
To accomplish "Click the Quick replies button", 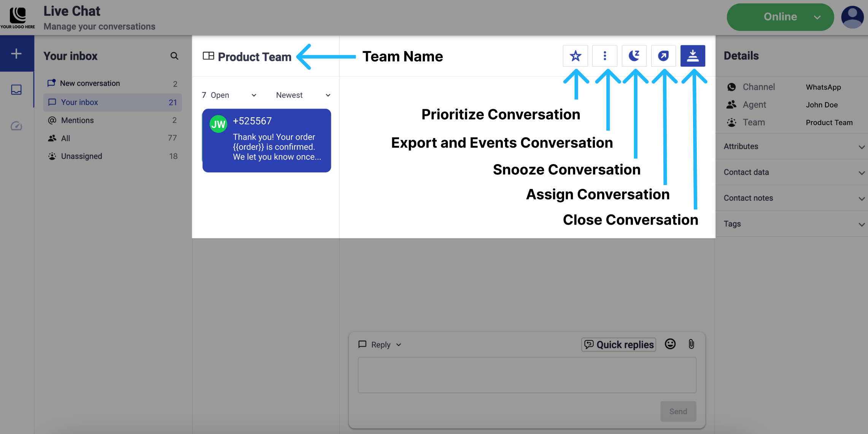I will [x=618, y=345].
